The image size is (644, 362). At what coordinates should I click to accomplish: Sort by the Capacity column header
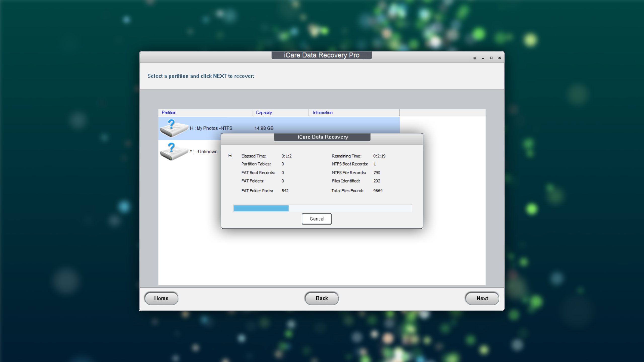[280, 112]
